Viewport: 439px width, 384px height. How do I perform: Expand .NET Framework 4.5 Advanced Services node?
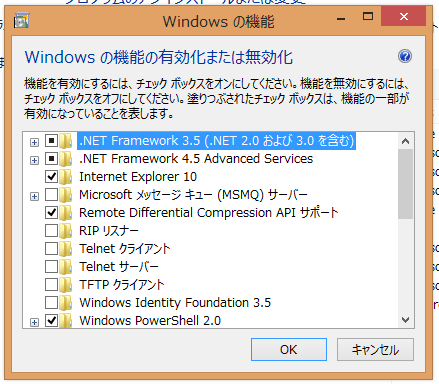pyautogui.click(x=34, y=161)
